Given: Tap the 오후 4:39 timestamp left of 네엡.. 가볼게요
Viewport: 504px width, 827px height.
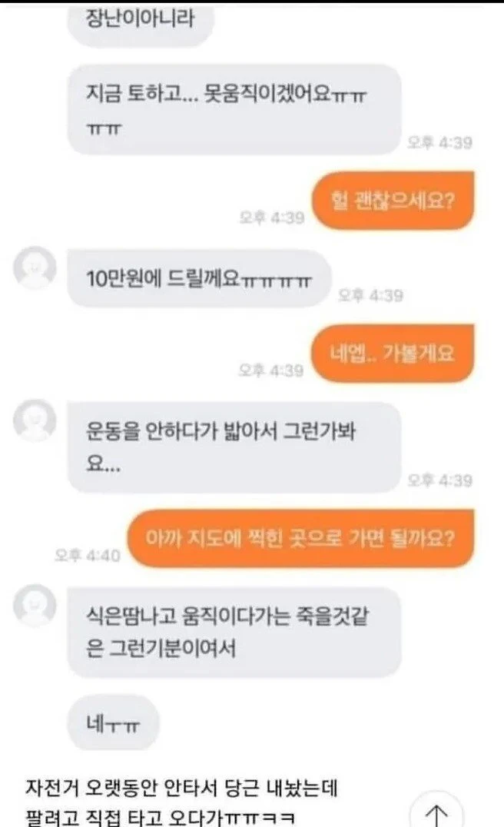Looking at the screenshot, I should tap(271, 370).
